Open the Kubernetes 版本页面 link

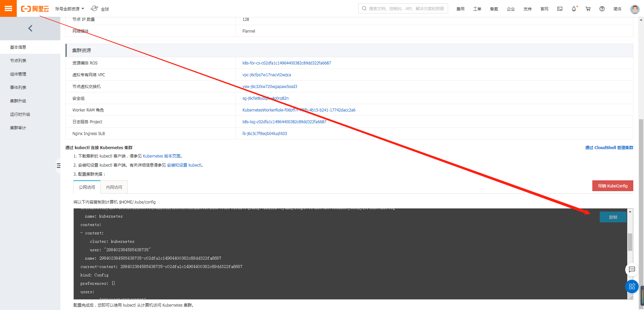pos(162,156)
